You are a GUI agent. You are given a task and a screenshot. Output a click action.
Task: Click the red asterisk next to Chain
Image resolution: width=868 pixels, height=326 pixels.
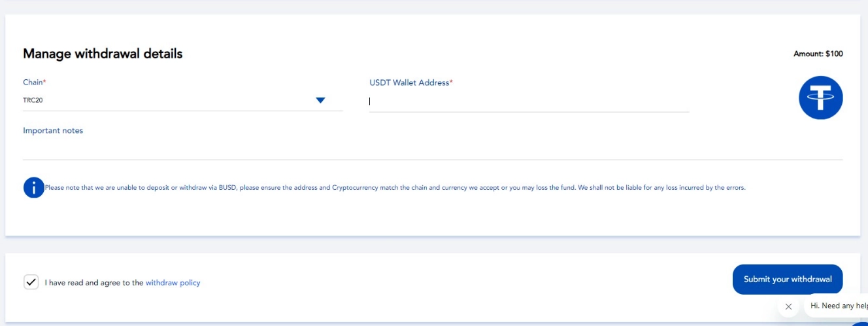click(44, 82)
